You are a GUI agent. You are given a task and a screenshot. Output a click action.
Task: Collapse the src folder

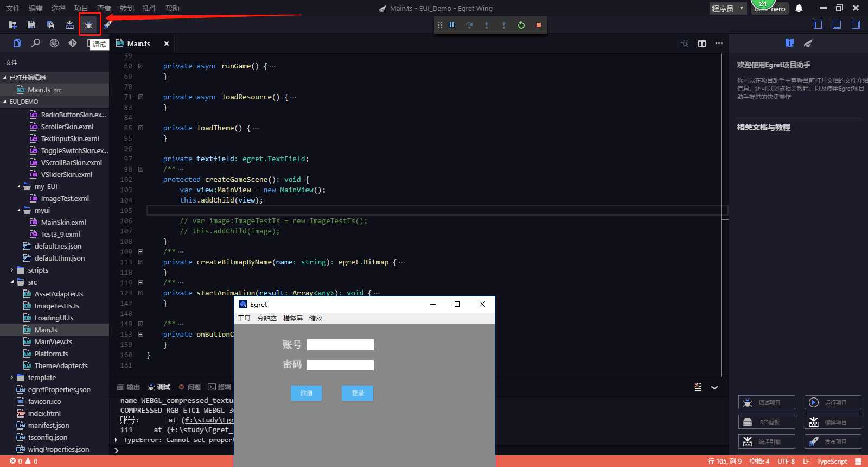12,282
